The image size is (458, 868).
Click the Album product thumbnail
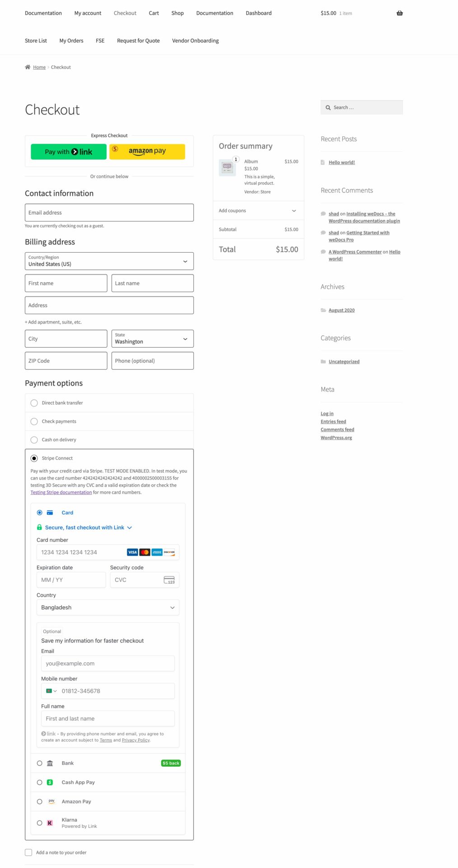(227, 167)
